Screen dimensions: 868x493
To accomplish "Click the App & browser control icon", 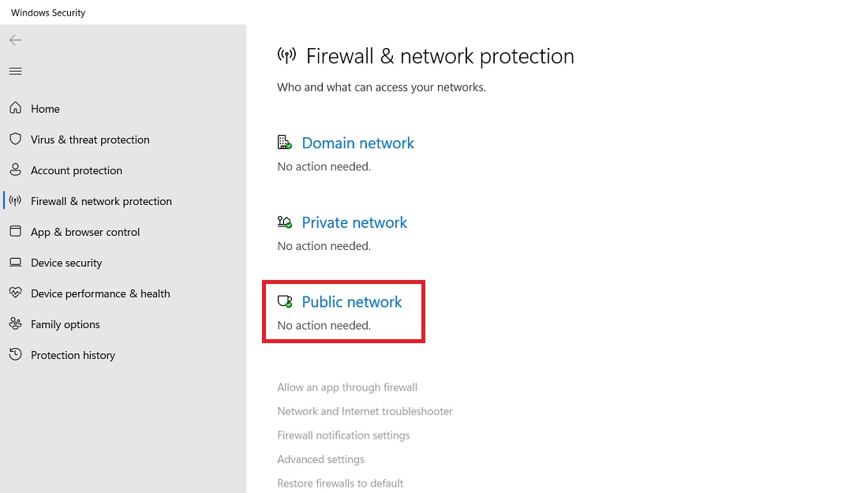I will (x=15, y=231).
